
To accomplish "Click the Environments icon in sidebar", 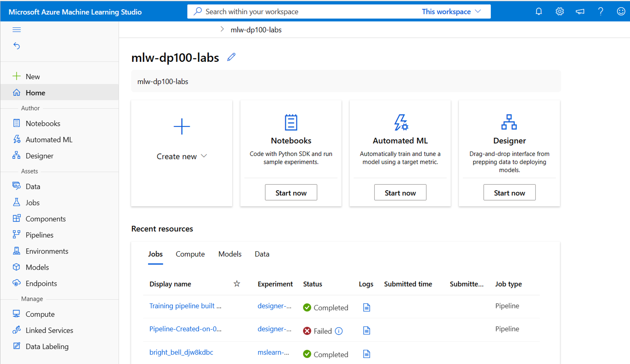I will tap(16, 251).
